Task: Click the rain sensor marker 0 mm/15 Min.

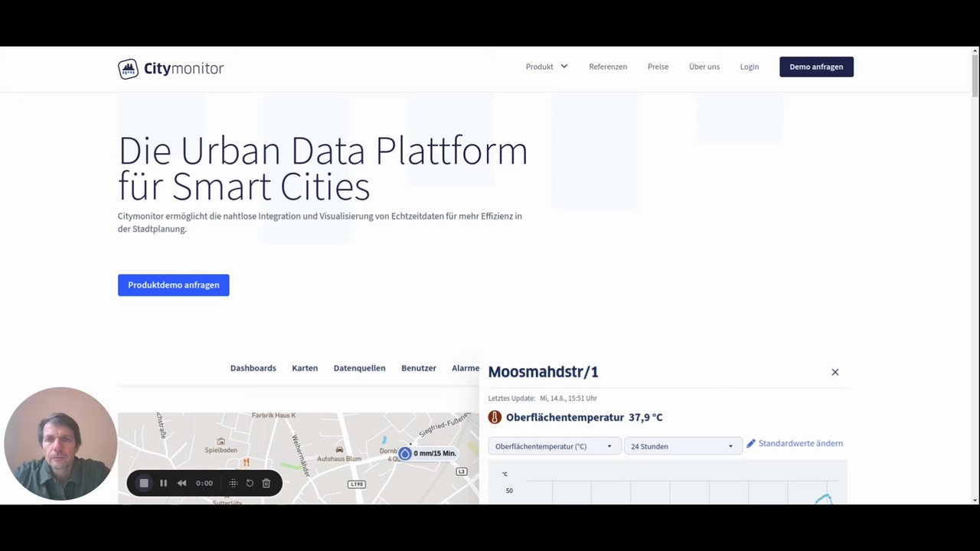Action: [427, 453]
